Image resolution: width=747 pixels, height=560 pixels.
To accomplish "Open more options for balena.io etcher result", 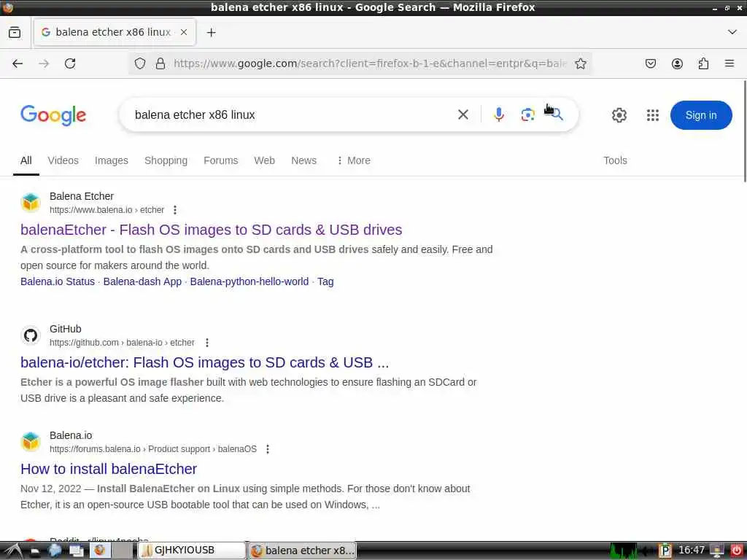I will (x=175, y=210).
